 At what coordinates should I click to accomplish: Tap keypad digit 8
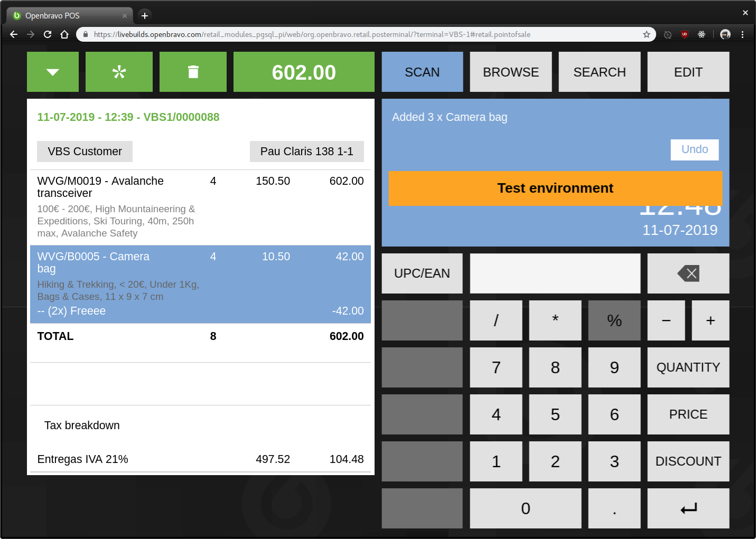[555, 367]
